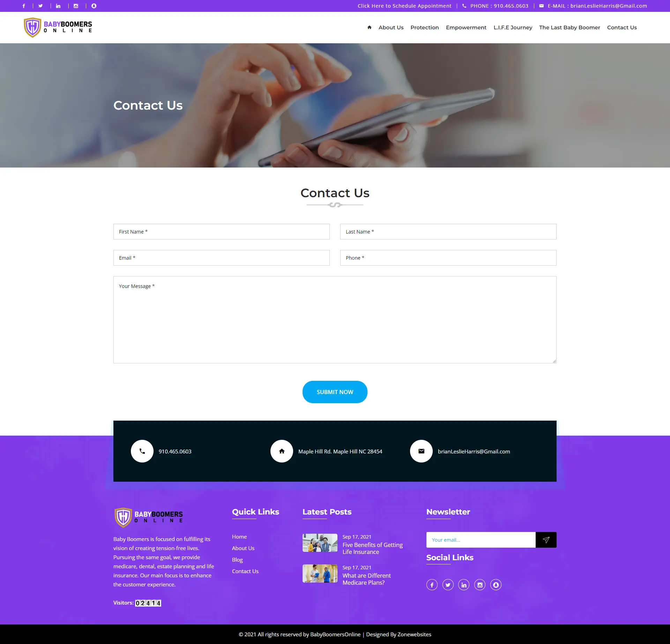Click the Instagram icon in social links

480,585
